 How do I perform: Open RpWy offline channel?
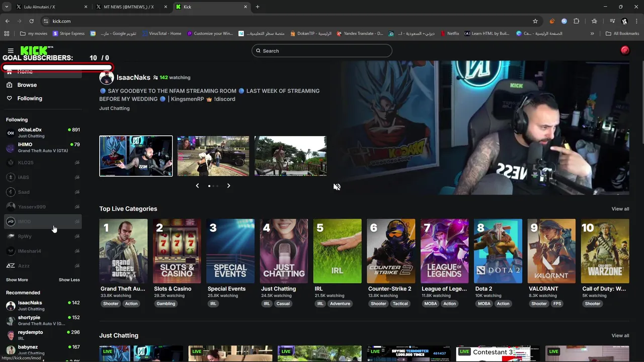tap(43, 236)
